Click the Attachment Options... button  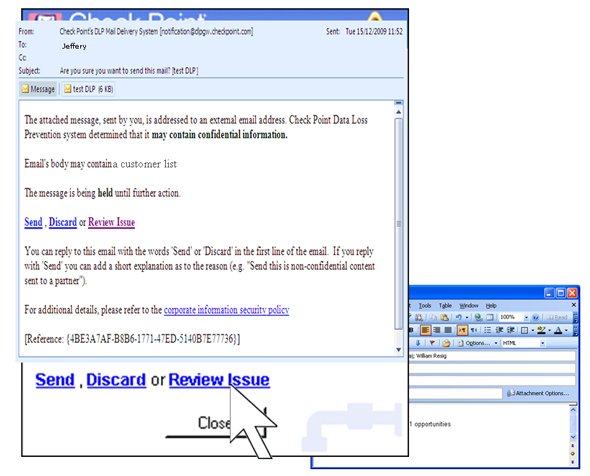[x=538, y=393]
